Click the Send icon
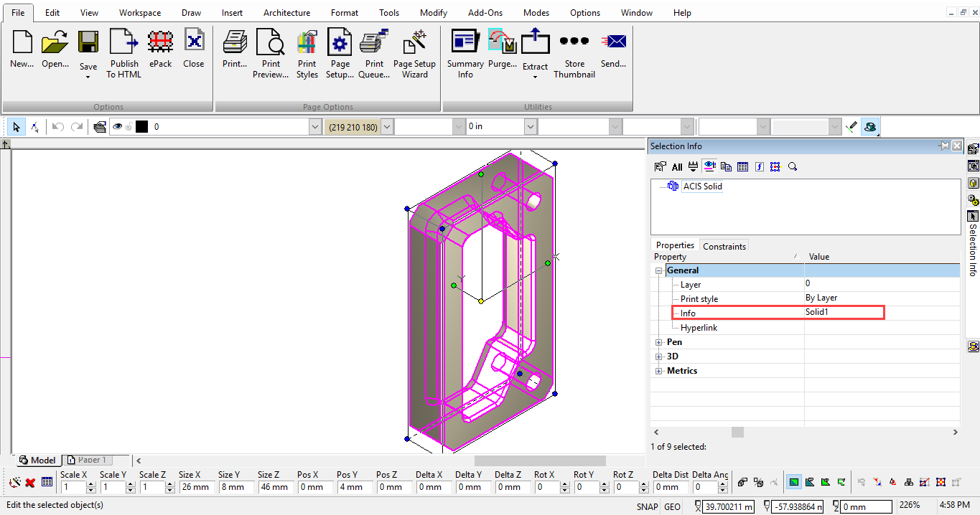This screenshot has width=980, height=515. tap(613, 42)
